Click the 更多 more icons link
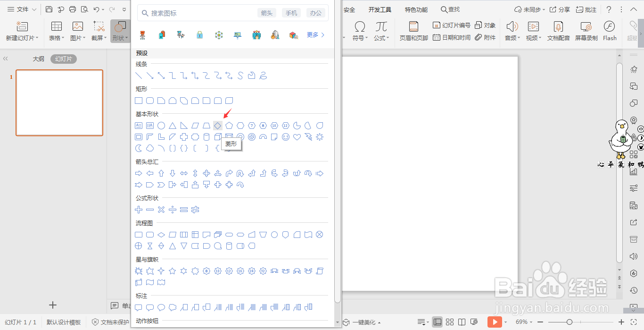This screenshot has width=644, height=330. click(316, 34)
